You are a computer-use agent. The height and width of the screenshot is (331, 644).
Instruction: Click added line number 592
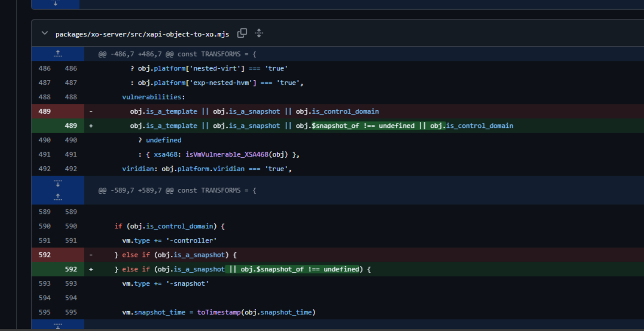(x=70, y=269)
